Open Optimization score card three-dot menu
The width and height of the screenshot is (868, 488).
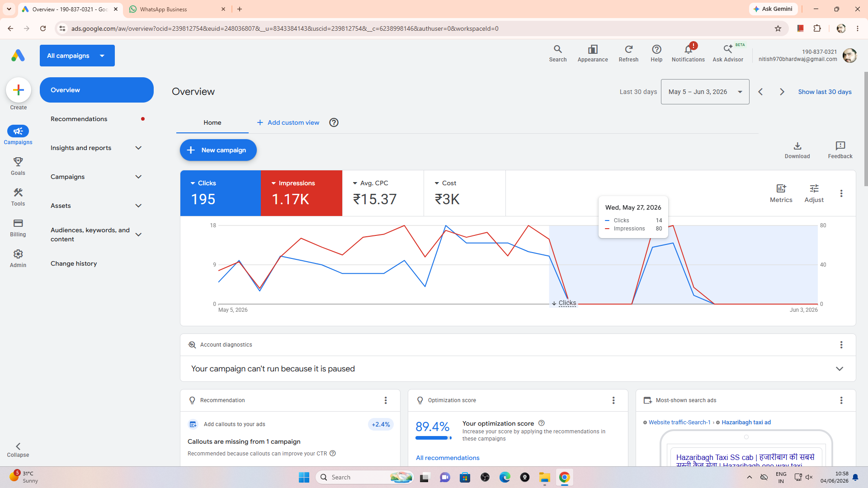[613, 400]
